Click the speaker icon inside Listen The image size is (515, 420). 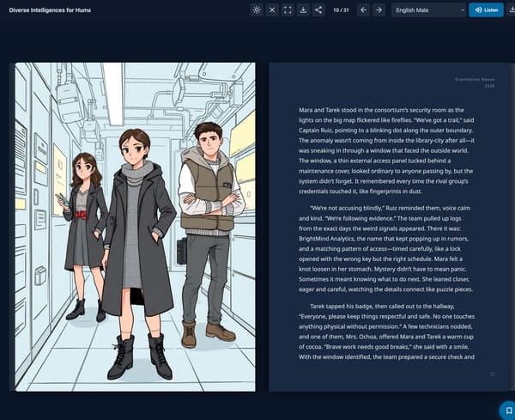(478, 10)
